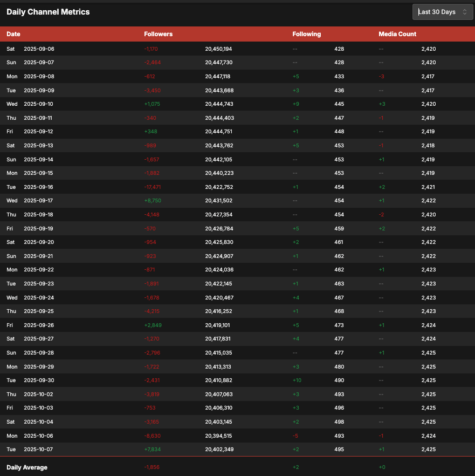Click the Daily Average label

[27, 467]
